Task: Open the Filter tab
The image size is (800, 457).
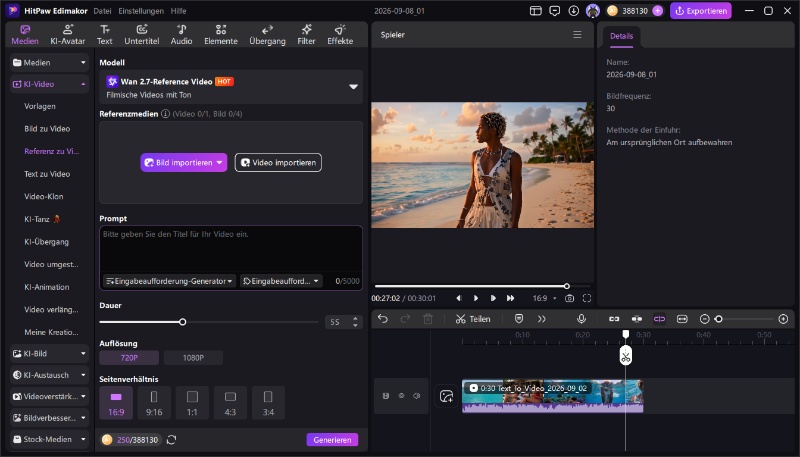Action: (306, 35)
